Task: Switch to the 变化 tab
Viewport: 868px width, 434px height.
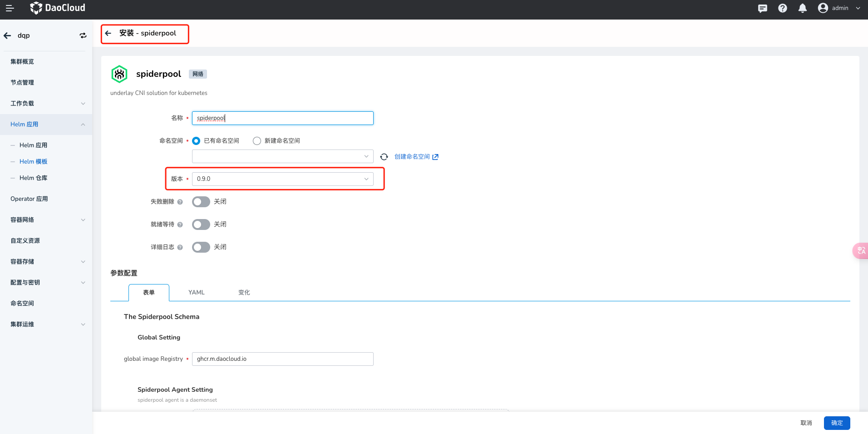Action: click(x=244, y=292)
